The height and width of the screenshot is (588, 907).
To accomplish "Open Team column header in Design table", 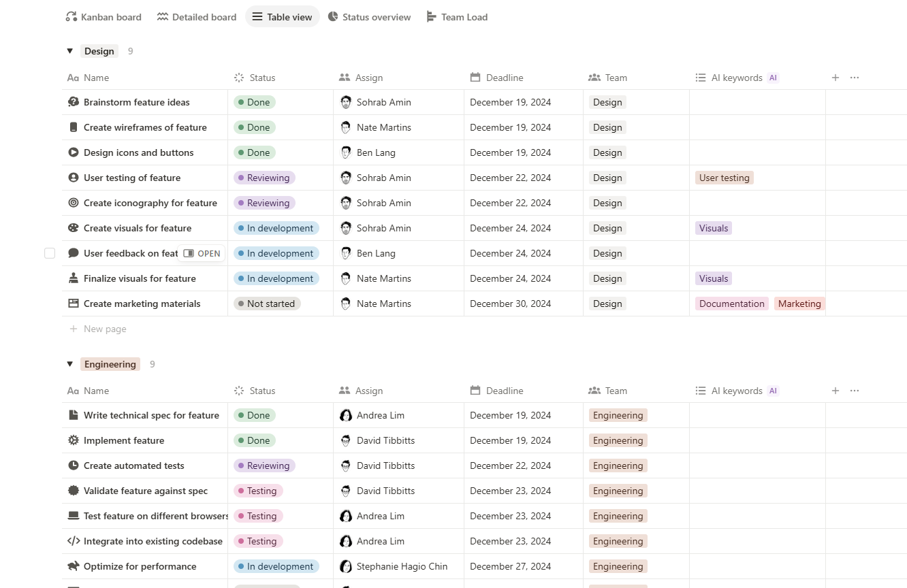I will pyautogui.click(x=636, y=78).
